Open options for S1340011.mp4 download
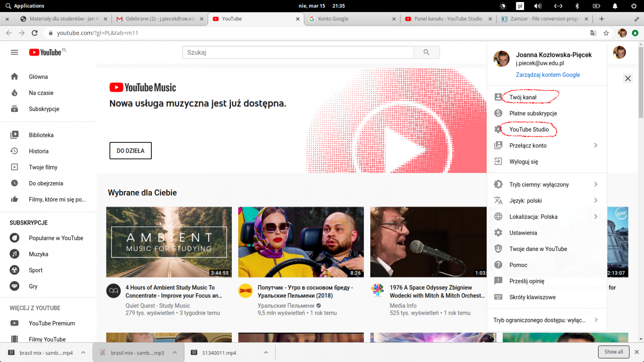 266,353
